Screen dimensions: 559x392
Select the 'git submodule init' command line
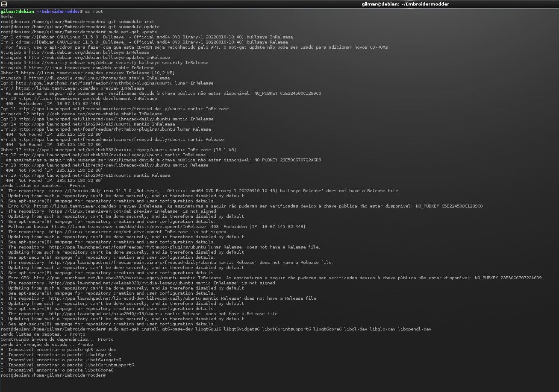pos(77,22)
